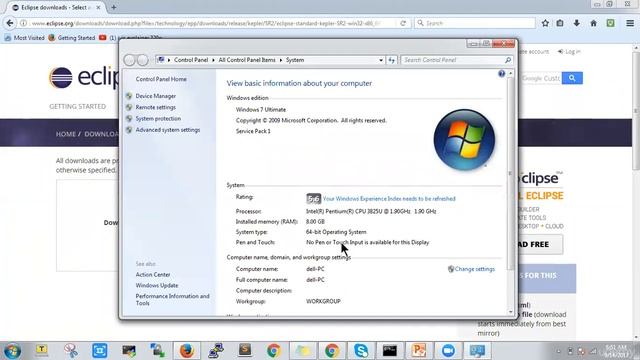Expand the arrow after Control Panel breadcrumb
Screen dimensions: 640x360
coord(213,60)
